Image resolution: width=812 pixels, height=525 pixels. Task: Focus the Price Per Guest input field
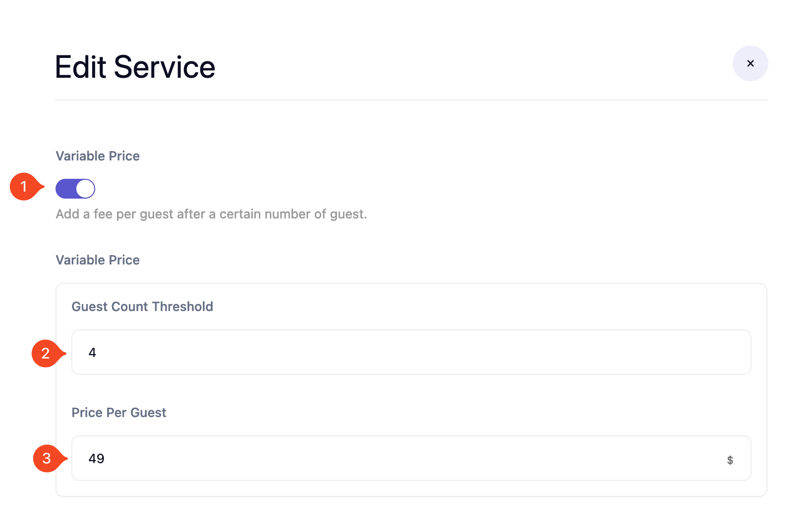[397, 458]
